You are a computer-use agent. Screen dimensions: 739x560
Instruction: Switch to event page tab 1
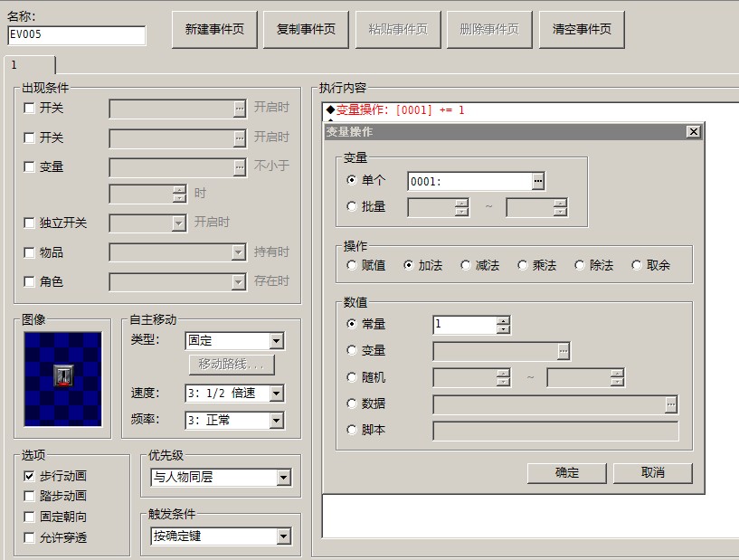[29, 65]
